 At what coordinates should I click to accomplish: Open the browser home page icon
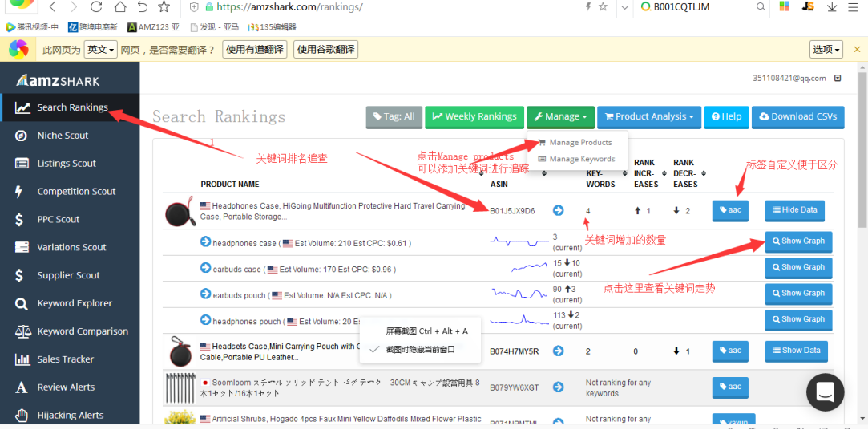pos(119,6)
